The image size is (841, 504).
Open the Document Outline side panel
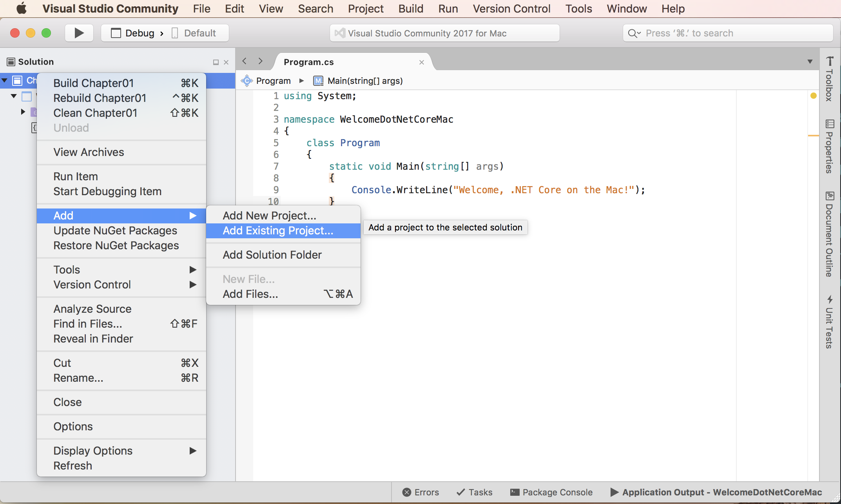click(829, 234)
